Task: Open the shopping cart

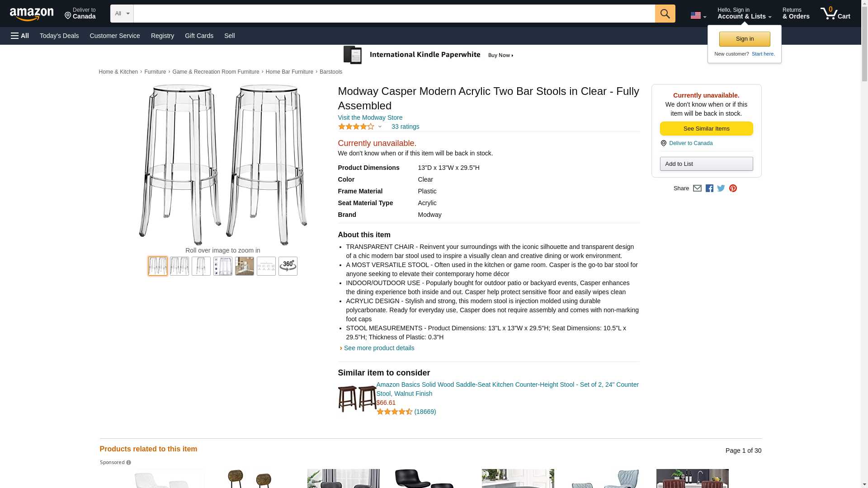Action: [835, 14]
